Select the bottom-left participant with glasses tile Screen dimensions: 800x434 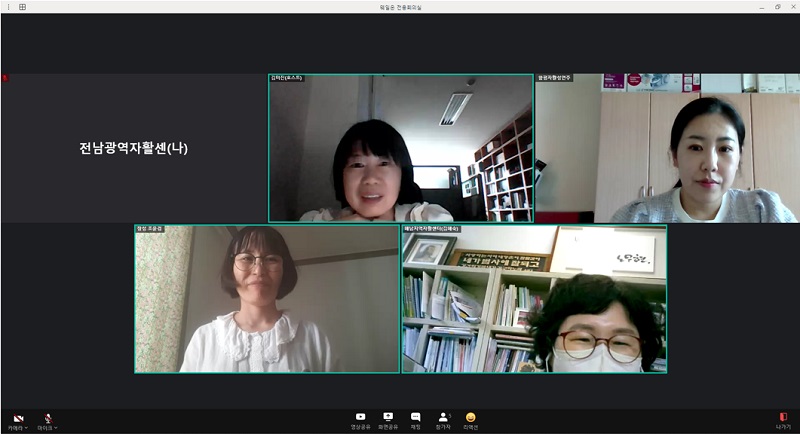click(267, 300)
